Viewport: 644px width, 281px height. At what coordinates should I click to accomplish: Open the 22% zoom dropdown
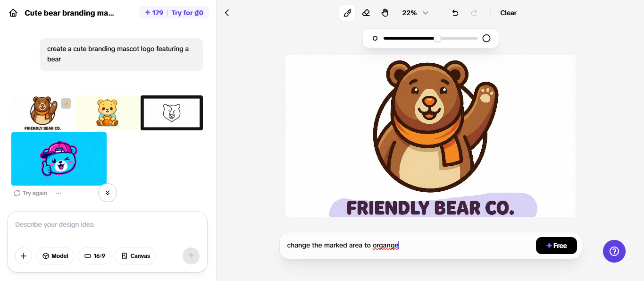tap(415, 13)
